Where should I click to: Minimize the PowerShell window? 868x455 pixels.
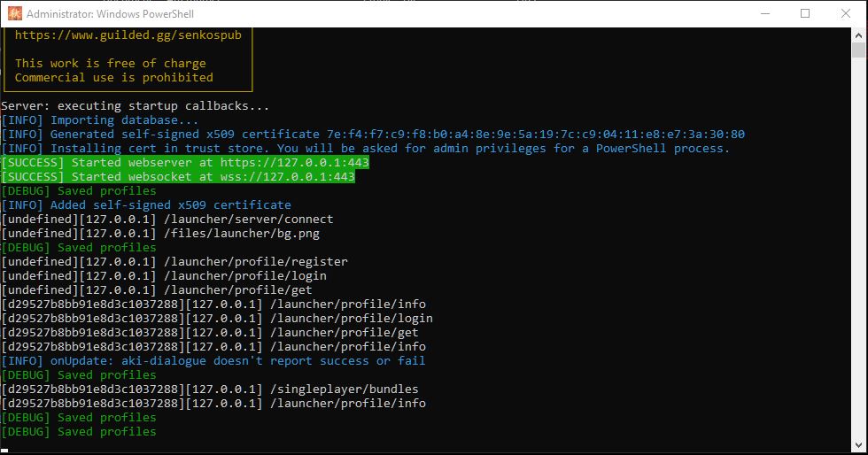pyautogui.click(x=765, y=14)
